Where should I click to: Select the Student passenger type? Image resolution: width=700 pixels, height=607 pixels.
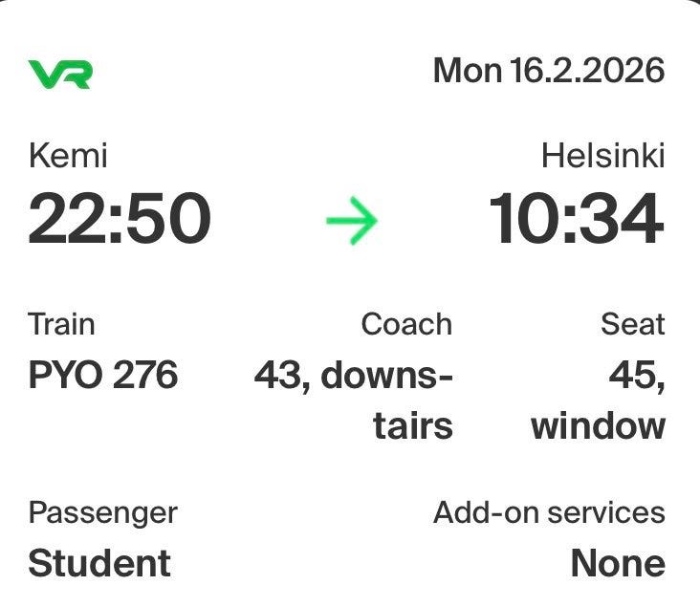pyautogui.click(x=99, y=563)
